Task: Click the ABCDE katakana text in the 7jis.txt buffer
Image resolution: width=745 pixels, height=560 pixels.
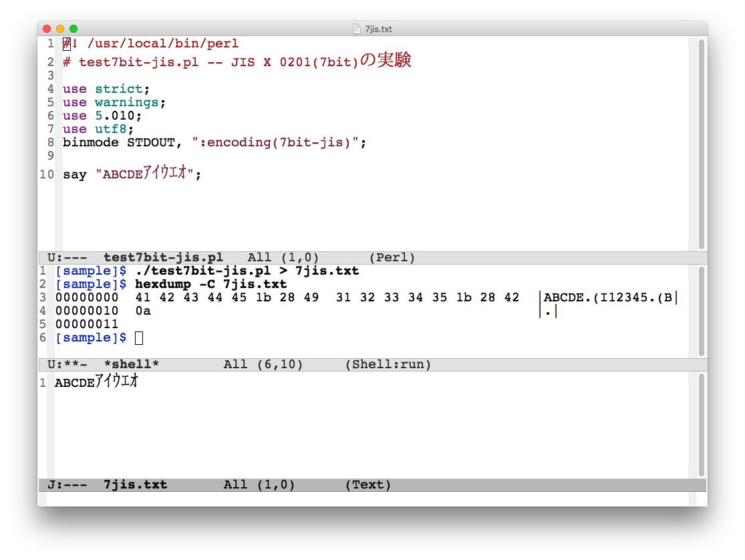Action: point(96,382)
